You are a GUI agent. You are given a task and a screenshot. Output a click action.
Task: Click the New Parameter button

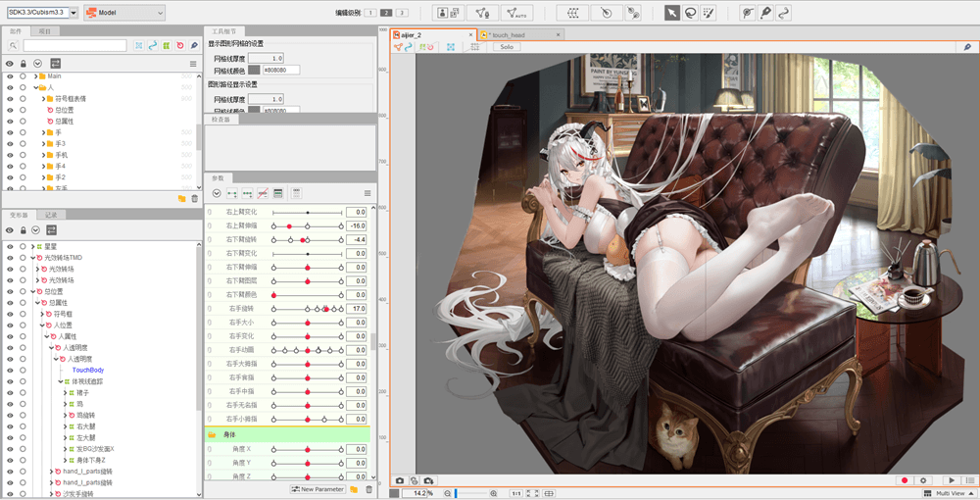coord(318,489)
